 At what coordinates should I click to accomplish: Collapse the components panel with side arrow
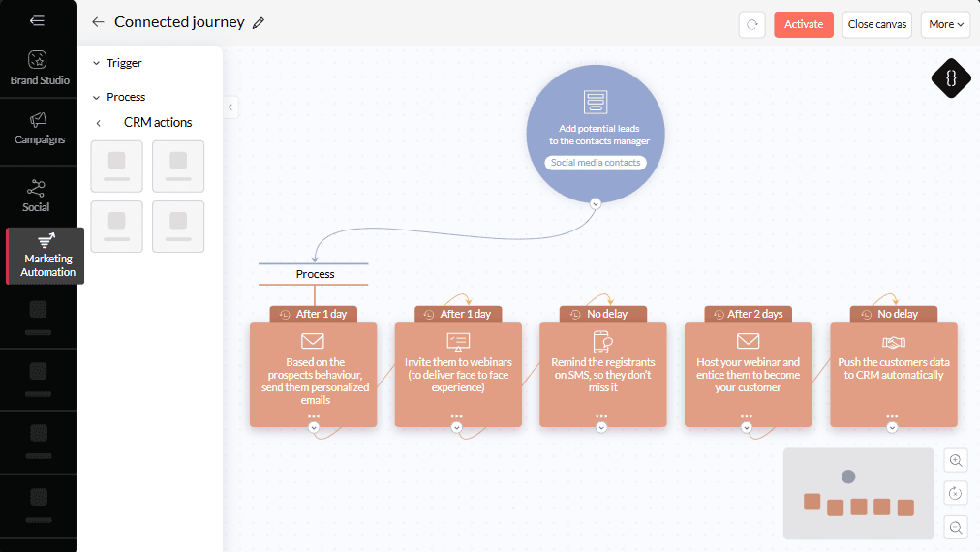(x=230, y=107)
